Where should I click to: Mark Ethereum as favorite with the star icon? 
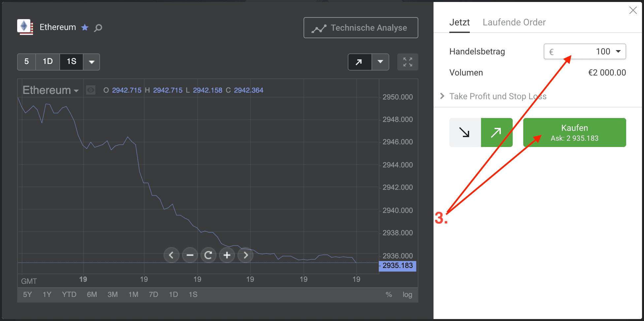tap(85, 27)
